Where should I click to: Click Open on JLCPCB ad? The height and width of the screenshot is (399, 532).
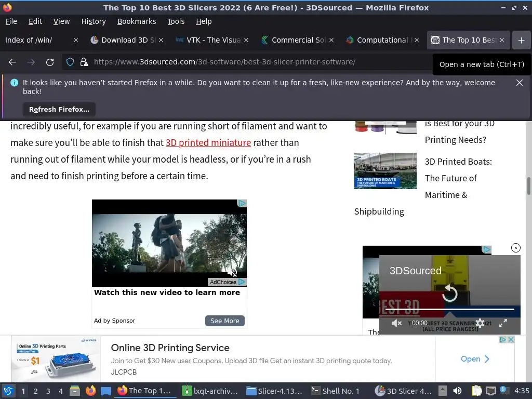pos(475,358)
